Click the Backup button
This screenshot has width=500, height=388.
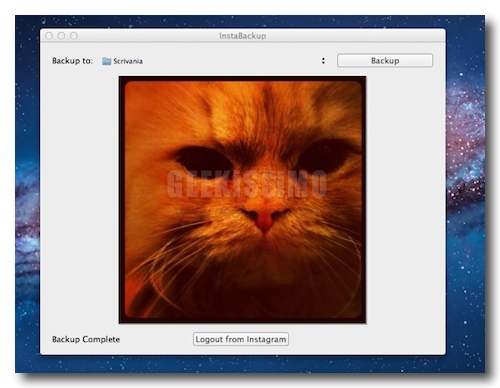385,61
